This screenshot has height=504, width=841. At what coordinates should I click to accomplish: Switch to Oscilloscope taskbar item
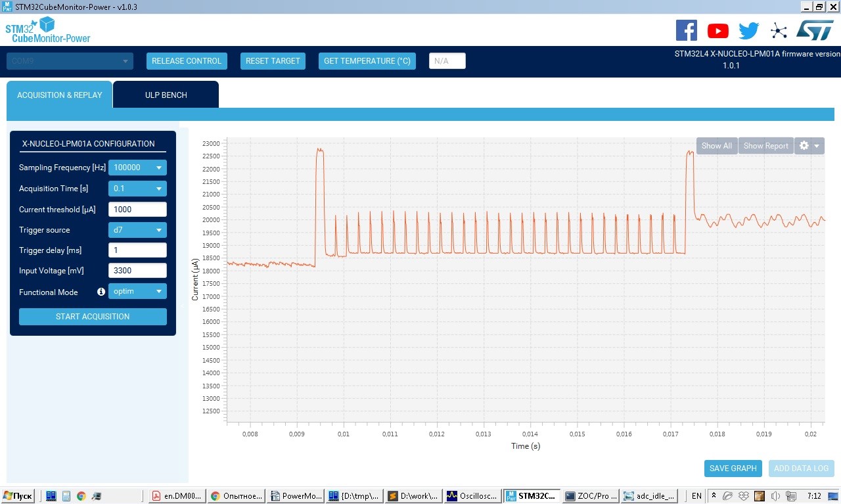(x=472, y=496)
